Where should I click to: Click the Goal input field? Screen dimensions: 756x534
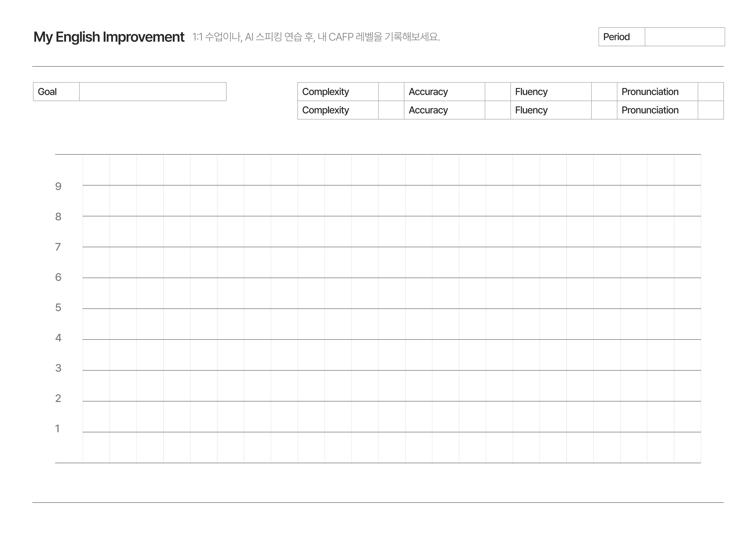point(152,92)
